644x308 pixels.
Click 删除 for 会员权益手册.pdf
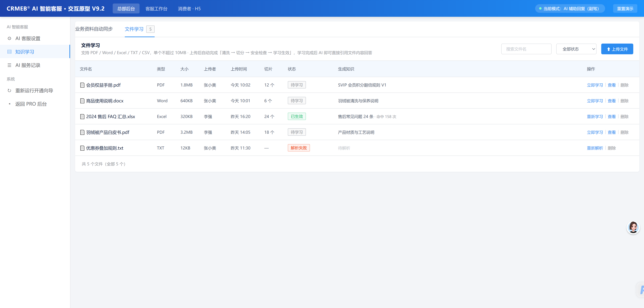pos(624,85)
